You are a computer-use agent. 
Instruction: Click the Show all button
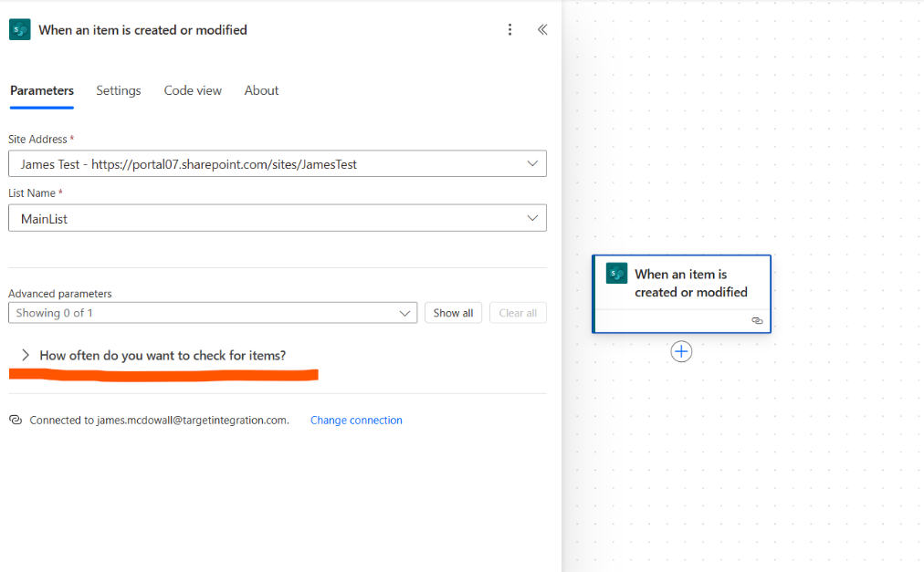[x=453, y=313]
